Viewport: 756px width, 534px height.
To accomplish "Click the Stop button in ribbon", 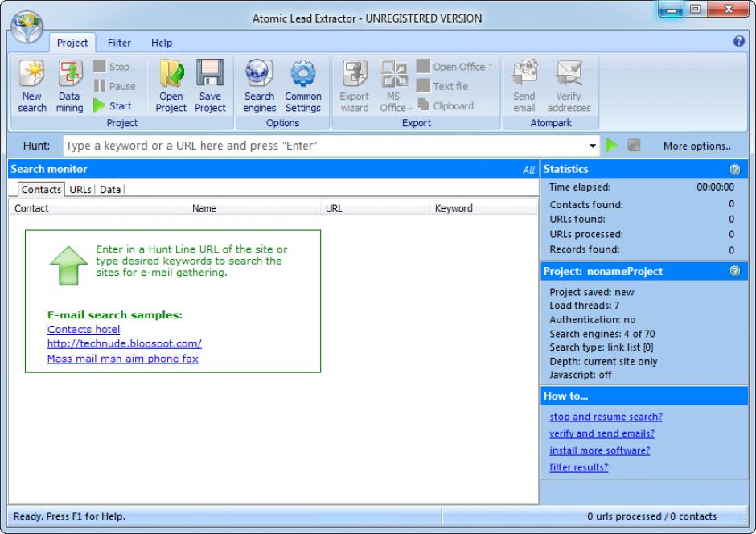I will [x=112, y=67].
